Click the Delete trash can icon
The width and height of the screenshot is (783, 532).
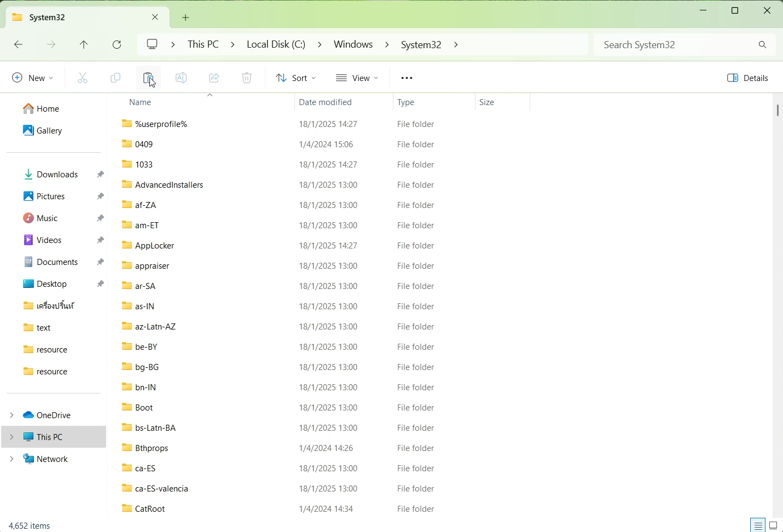[x=247, y=78]
